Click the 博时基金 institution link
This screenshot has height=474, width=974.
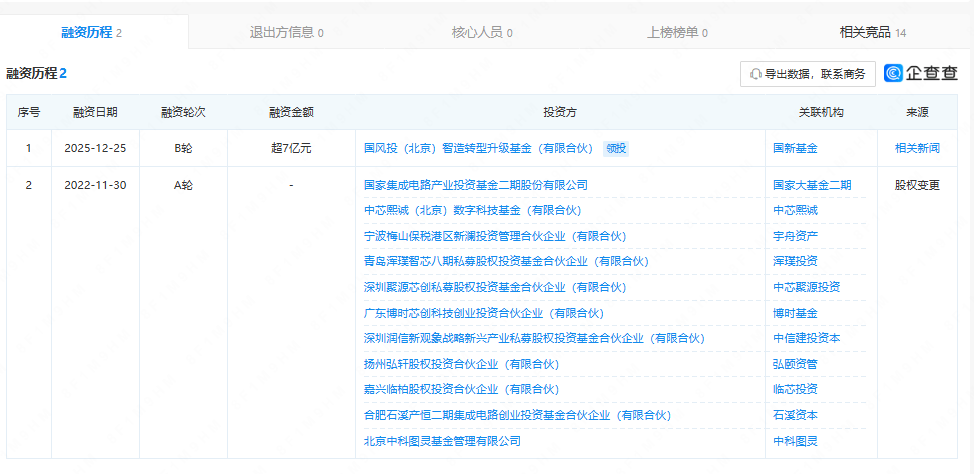pyautogui.click(x=795, y=313)
